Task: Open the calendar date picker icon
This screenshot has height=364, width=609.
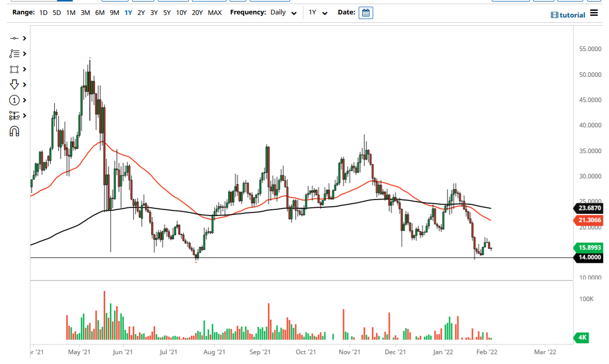Action: point(365,12)
